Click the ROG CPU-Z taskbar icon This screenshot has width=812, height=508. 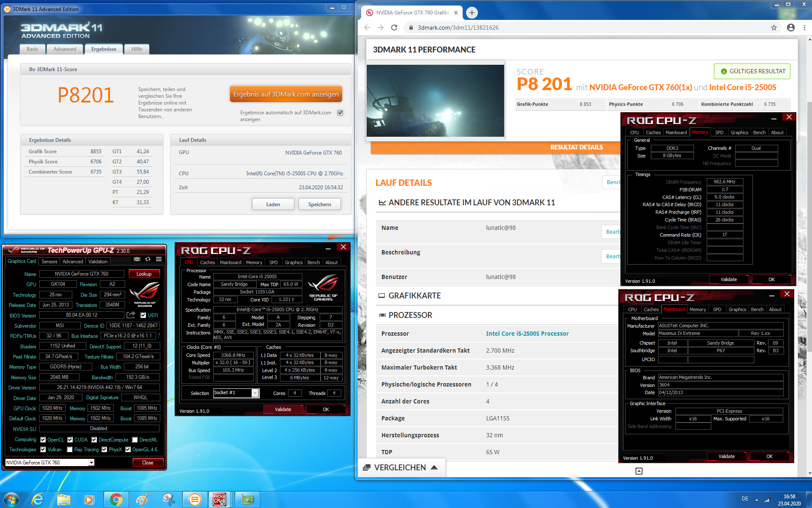tap(219, 500)
